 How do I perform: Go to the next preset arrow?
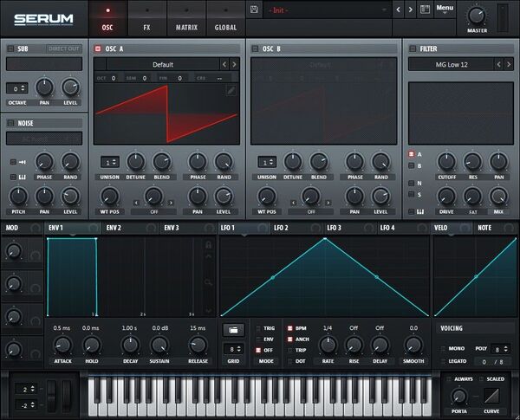[411, 10]
